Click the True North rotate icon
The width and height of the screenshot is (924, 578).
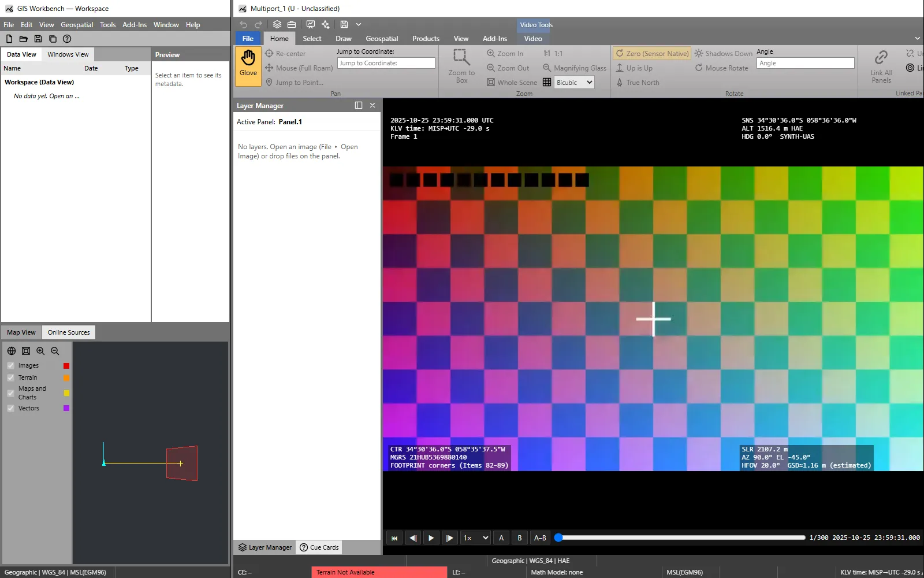(x=620, y=83)
